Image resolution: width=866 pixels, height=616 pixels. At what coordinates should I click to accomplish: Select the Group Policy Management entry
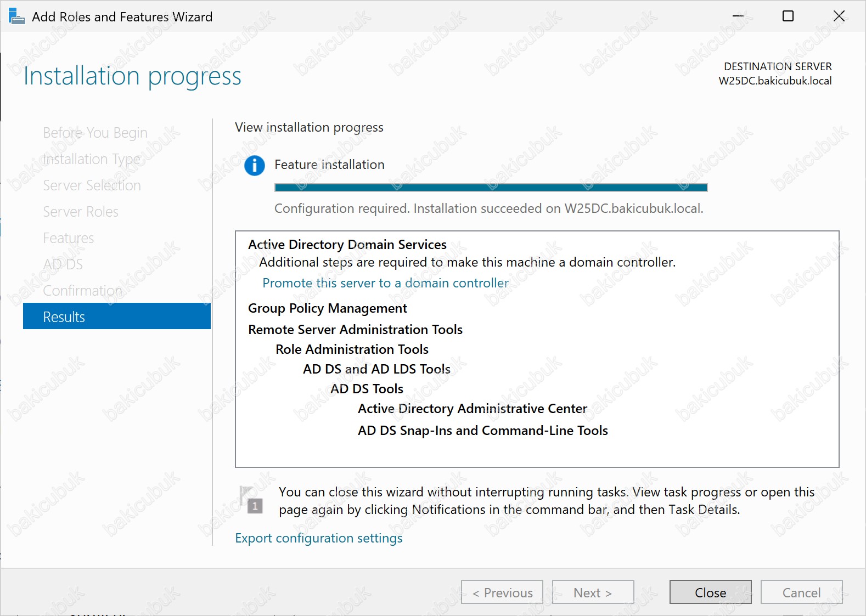[328, 308]
